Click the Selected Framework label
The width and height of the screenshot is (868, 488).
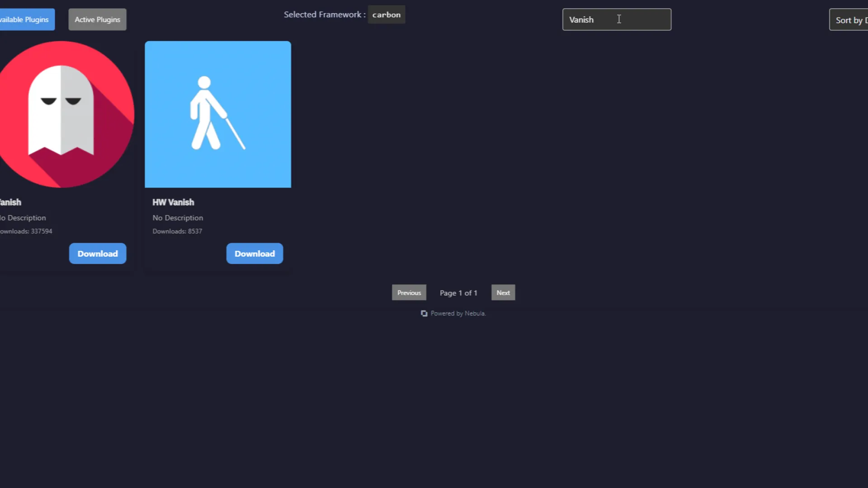[324, 15]
